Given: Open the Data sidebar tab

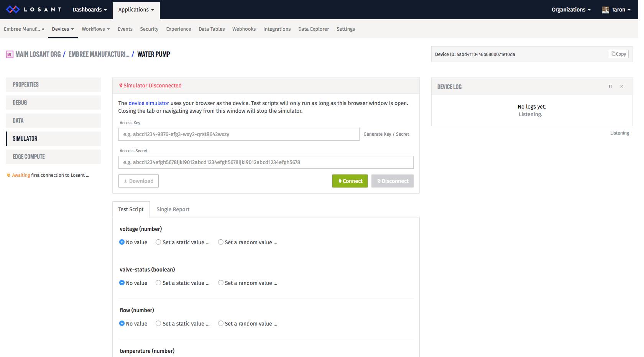Looking at the screenshot, I should click(x=53, y=120).
